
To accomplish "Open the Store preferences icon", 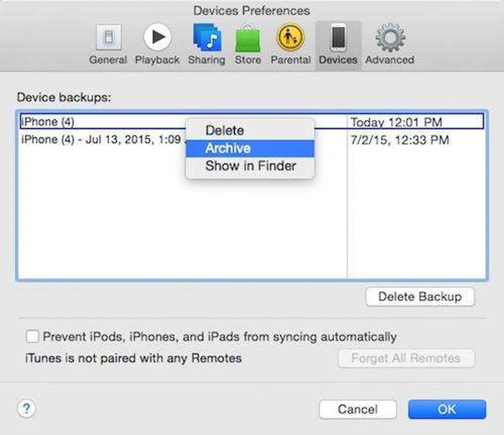I will click(248, 39).
